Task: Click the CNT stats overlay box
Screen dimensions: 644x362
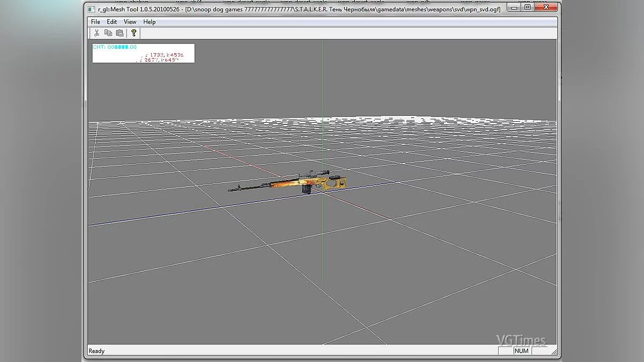Action: [143, 53]
